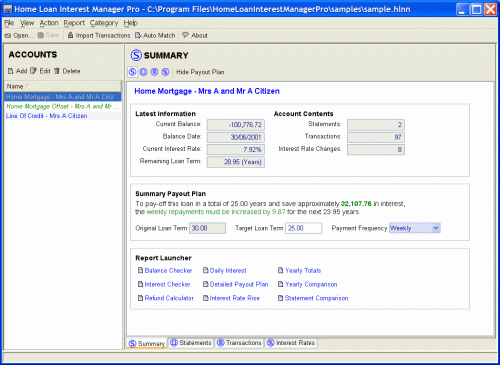Click the account title 'Home Mortgage - Mrs A and Mr A Citizen'
This screenshot has height=365, width=500.
(207, 91)
